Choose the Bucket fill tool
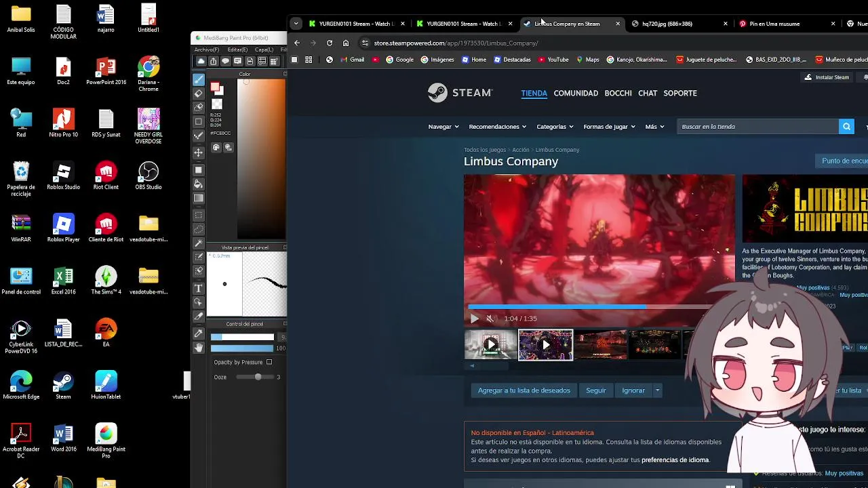The width and height of the screenshot is (868, 488). pos(199,184)
